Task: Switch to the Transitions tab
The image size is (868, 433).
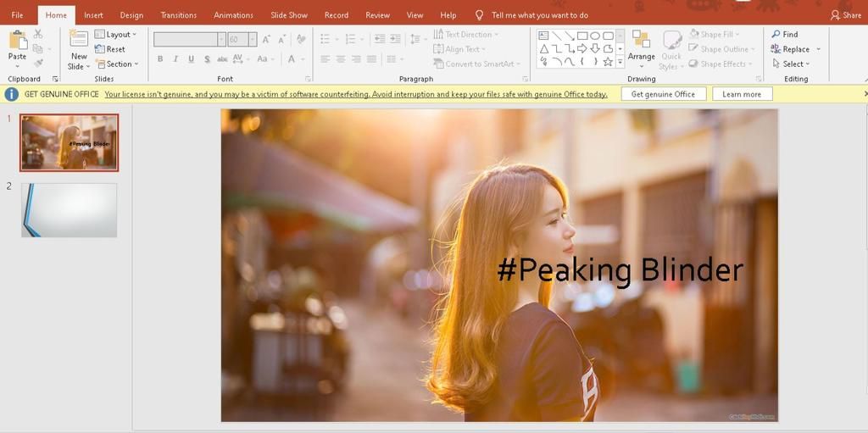Action: [178, 15]
